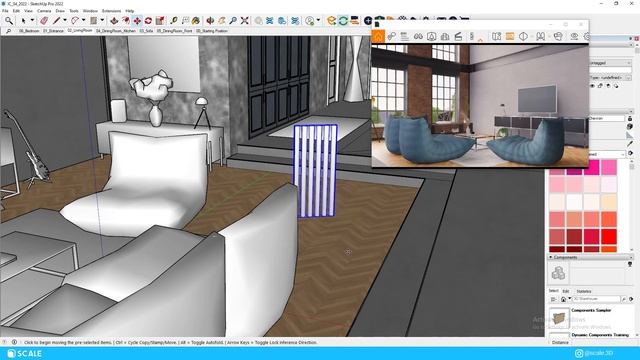Activate the Paint Bucket tool
The width and height of the screenshot is (640, 360).
[x=196, y=20]
